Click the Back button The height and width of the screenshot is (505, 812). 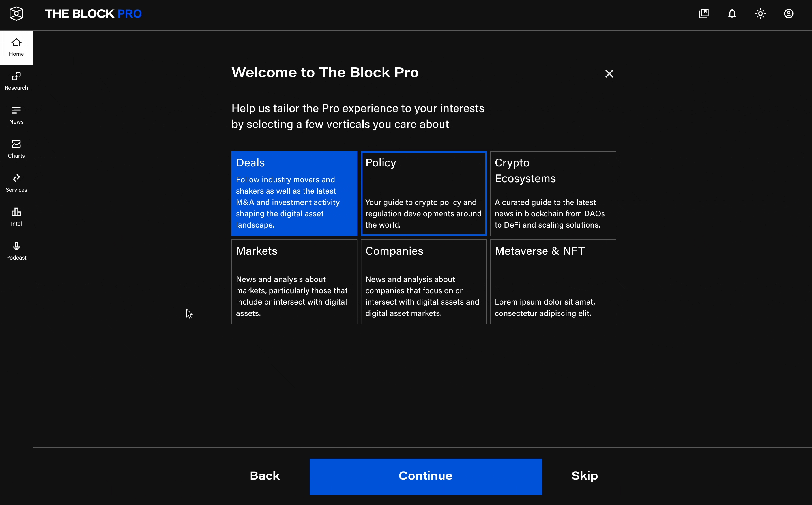[x=265, y=476]
